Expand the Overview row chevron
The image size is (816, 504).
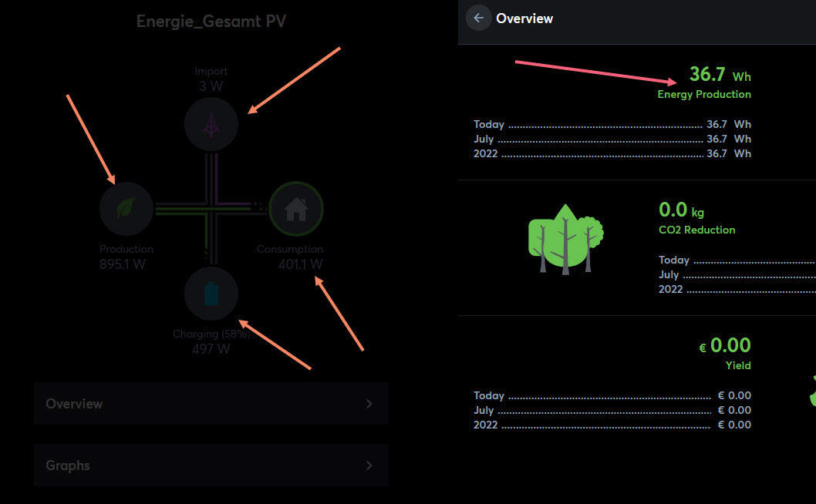(369, 404)
